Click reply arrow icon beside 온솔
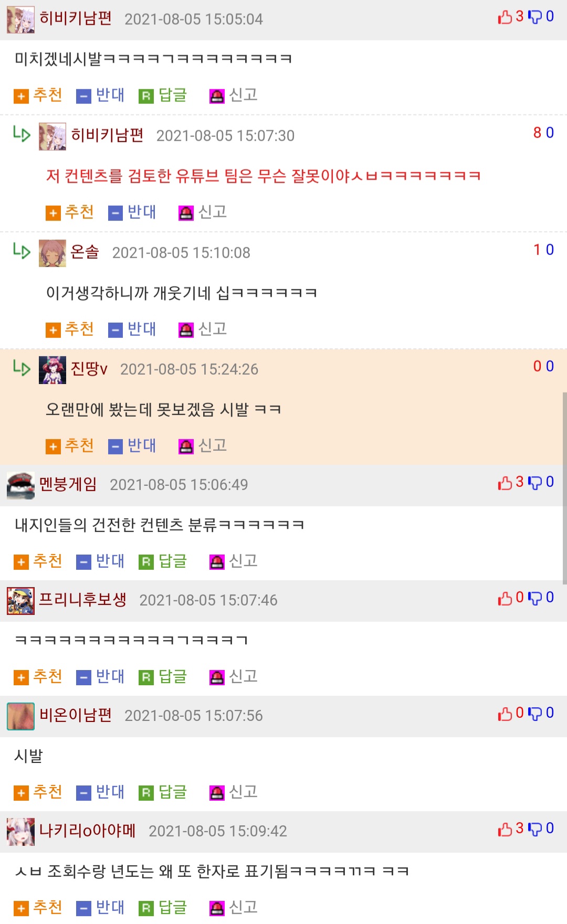This screenshot has height=924, width=567. click(x=22, y=251)
